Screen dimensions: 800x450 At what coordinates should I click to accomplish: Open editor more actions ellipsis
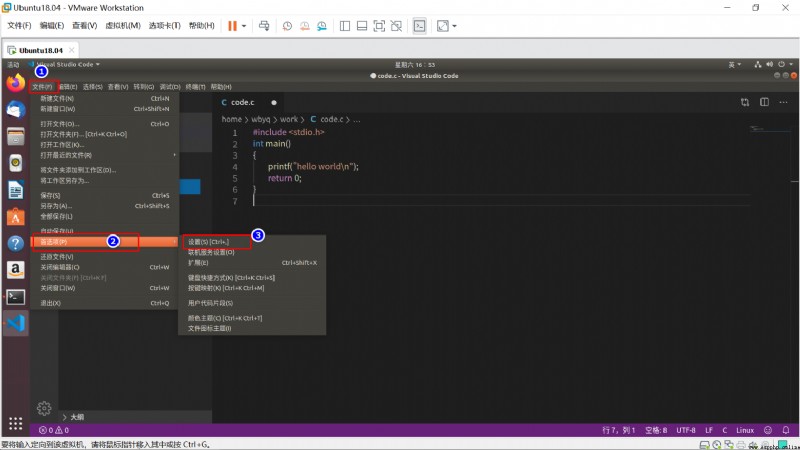pos(783,103)
